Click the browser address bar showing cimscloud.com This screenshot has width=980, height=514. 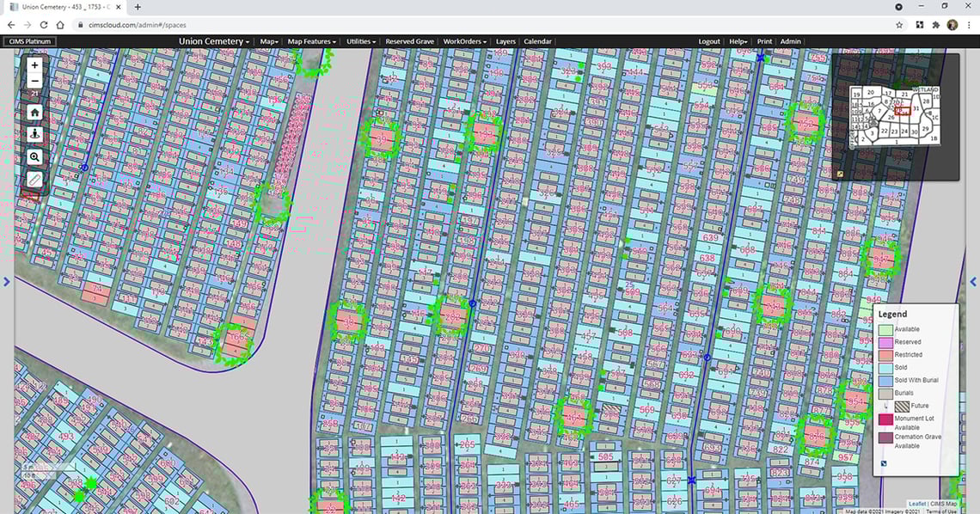[172, 25]
